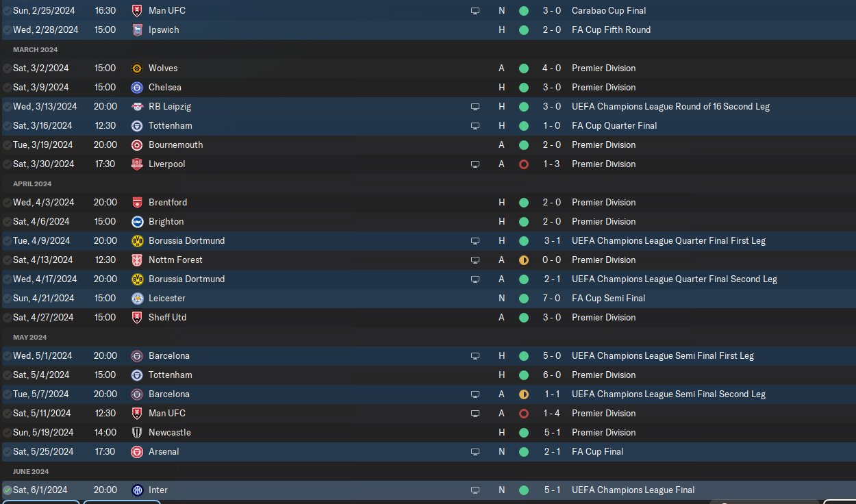The width and height of the screenshot is (856, 504).
Task: Collapse the MAY 2024 month header
Action: (x=31, y=337)
